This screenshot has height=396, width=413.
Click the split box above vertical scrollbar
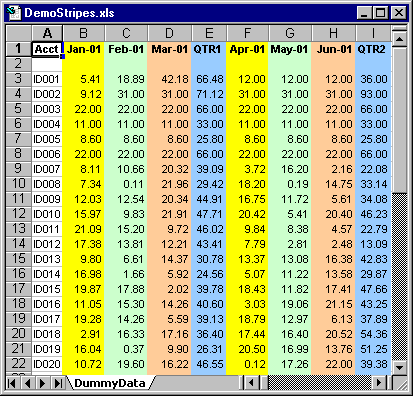tap(399, 29)
